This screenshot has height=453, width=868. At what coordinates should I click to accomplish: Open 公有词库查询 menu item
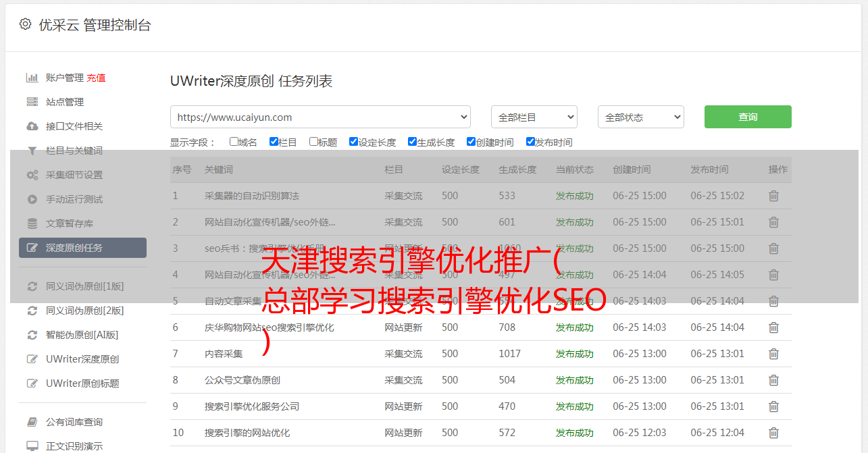(74, 422)
